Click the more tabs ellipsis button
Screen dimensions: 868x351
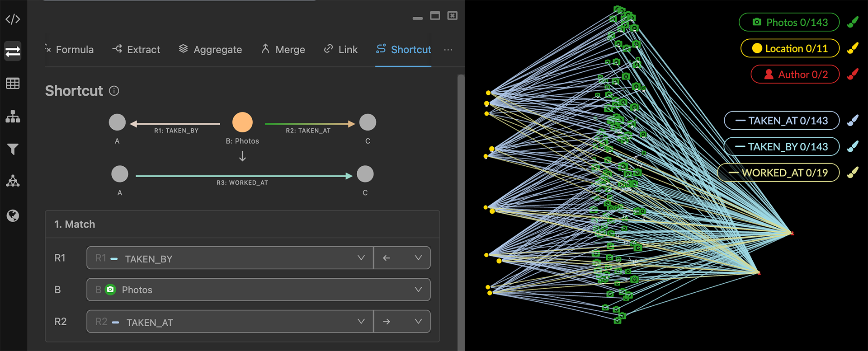click(x=448, y=50)
